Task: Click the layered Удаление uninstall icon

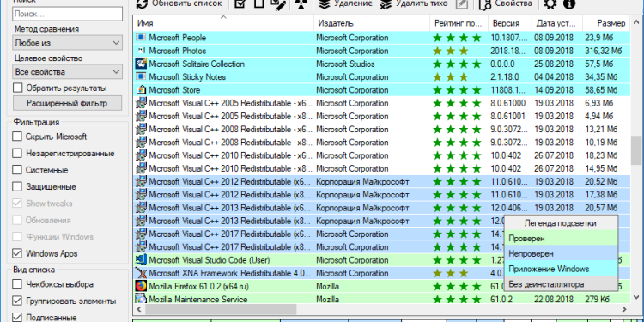Action: 325,4
